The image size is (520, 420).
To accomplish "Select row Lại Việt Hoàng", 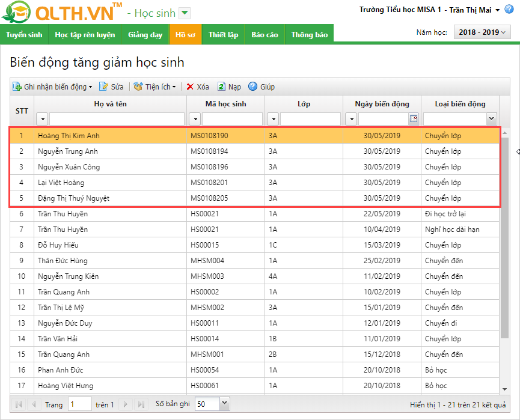I will (254, 182).
